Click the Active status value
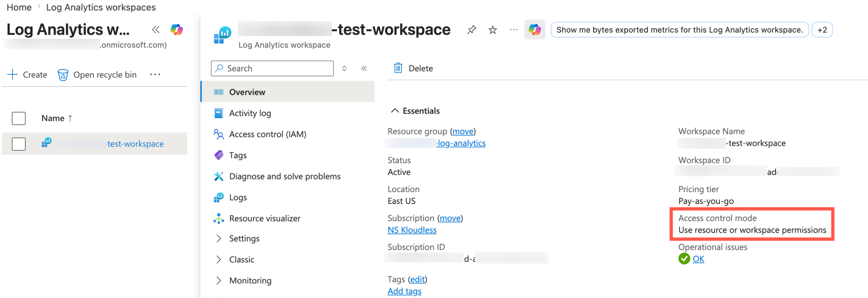 399,172
